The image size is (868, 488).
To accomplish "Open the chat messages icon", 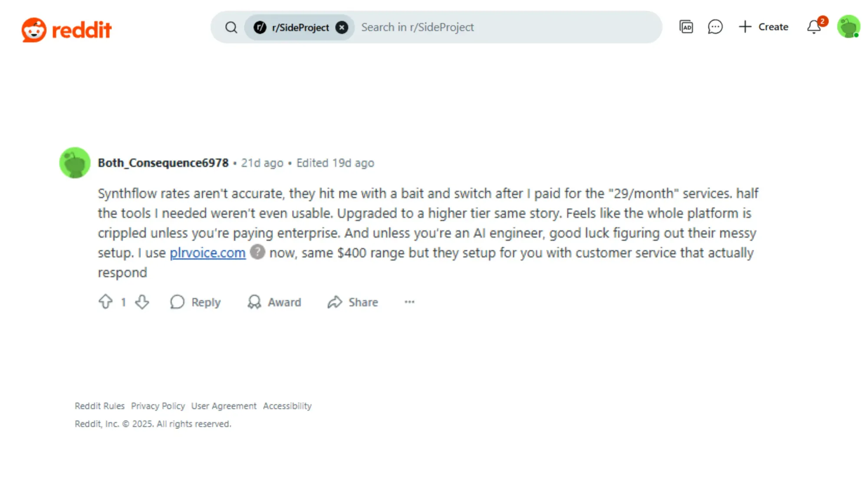I will (x=715, y=27).
